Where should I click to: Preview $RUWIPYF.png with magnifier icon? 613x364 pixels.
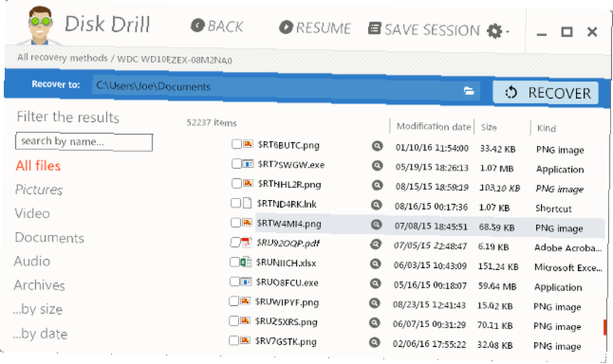pyautogui.click(x=375, y=303)
